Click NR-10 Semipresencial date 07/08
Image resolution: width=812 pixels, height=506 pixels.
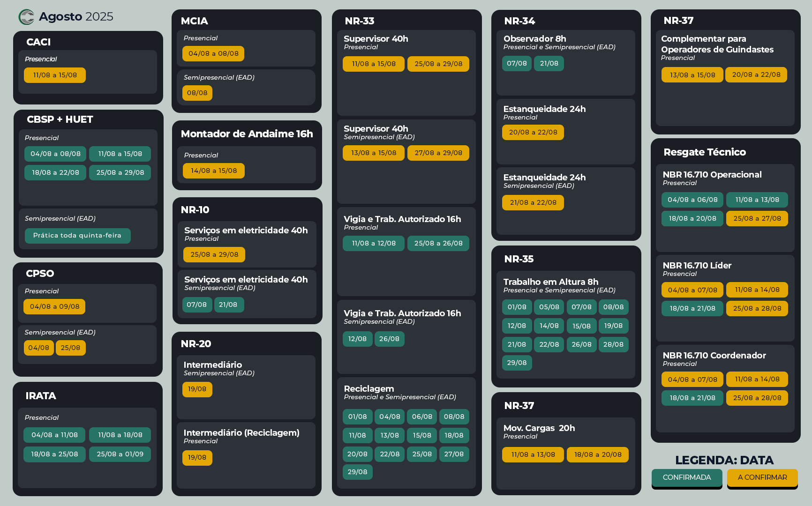[197, 305]
